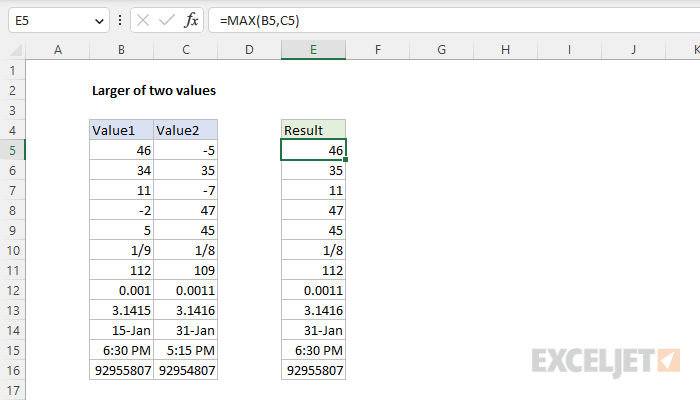Select column J header
The height and width of the screenshot is (400, 700).
633,50
